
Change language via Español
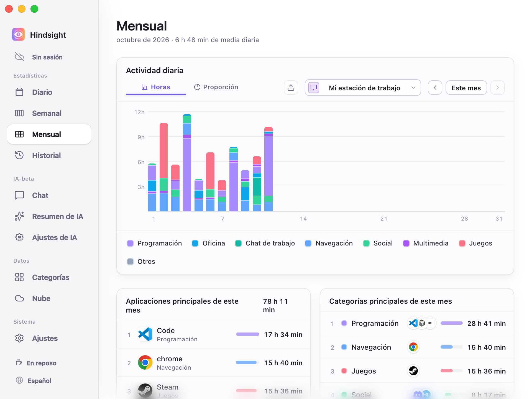pos(34,381)
